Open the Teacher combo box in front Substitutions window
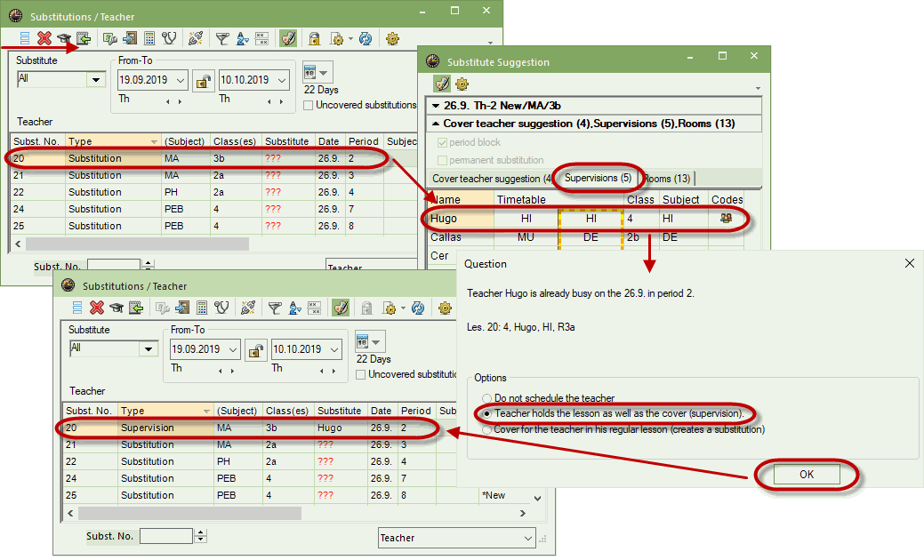924x560 pixels. pyautogui.click(x=456, y=538)
